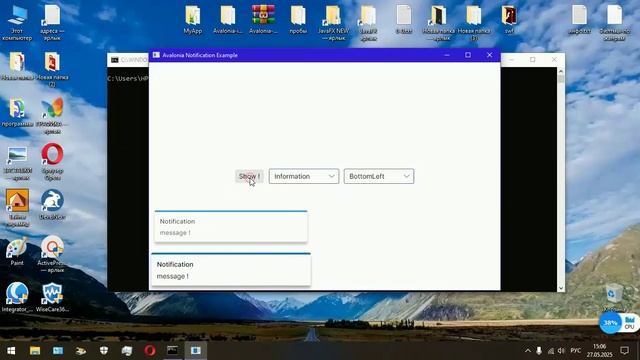Click the lower bold Notification card
Image resolution: width=640 pixels, height=360 pixels.
click(x=231, y=270)
